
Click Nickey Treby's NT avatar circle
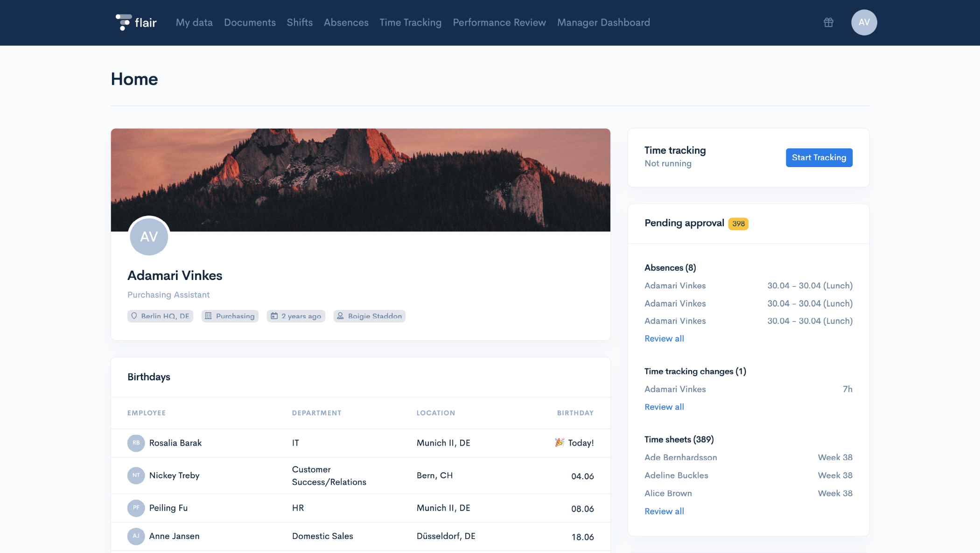pos(136,476)
